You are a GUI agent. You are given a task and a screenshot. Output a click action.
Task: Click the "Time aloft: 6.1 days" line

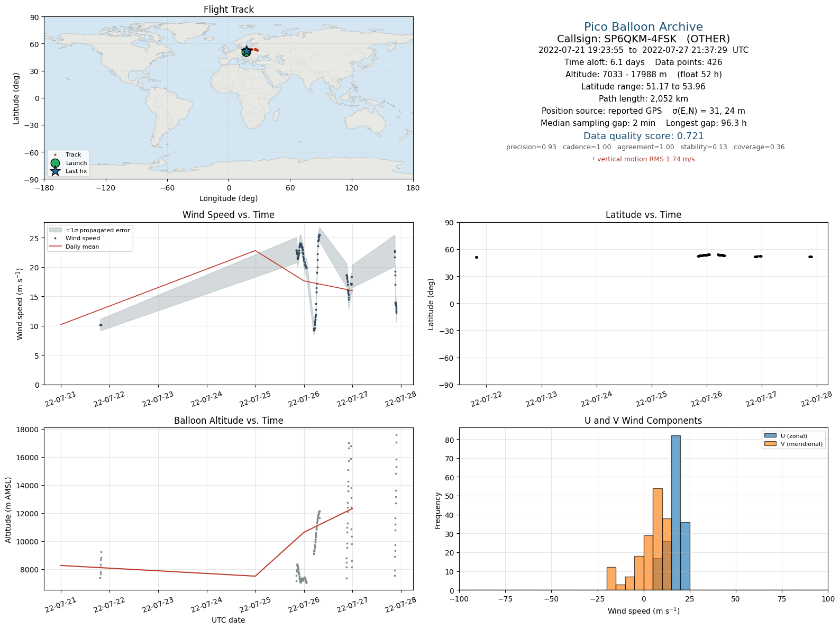tap(643, 62)
